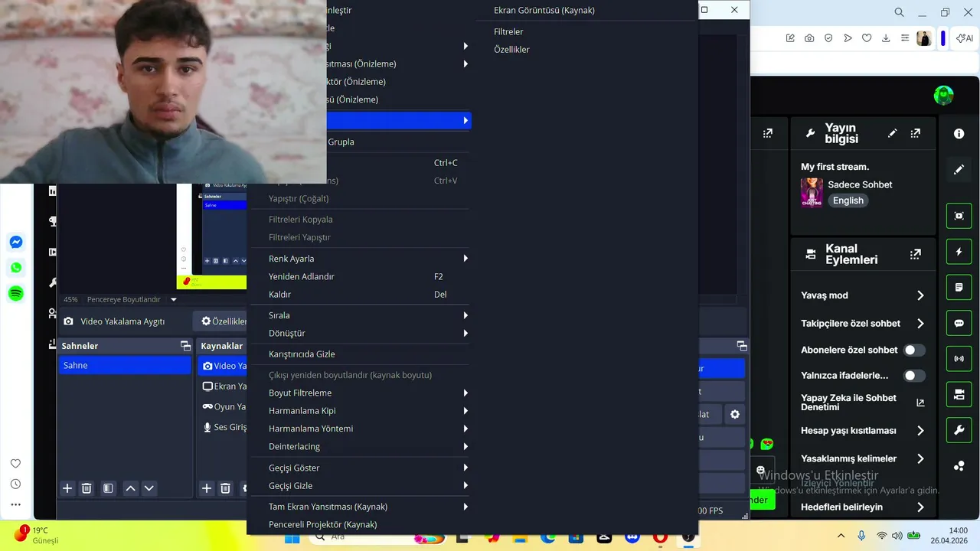Viewport: 980px width, 551px height.
Task: Open browser AI assistant button
Action: point(964,38)
